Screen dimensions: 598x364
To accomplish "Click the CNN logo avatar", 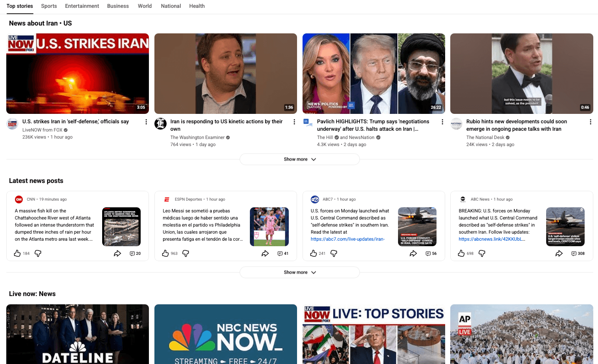I will click(x=19, y=199).
